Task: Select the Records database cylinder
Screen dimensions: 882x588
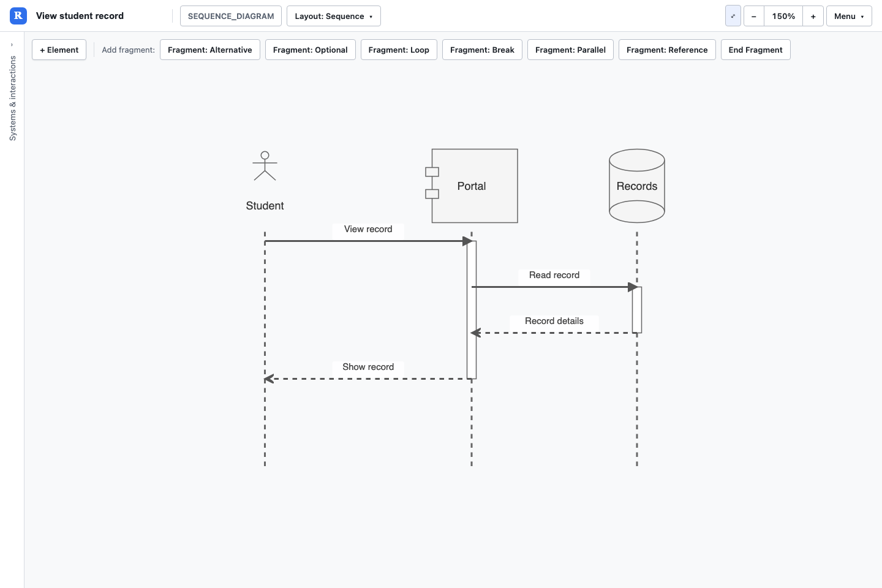Action: (x=637, y=186)
